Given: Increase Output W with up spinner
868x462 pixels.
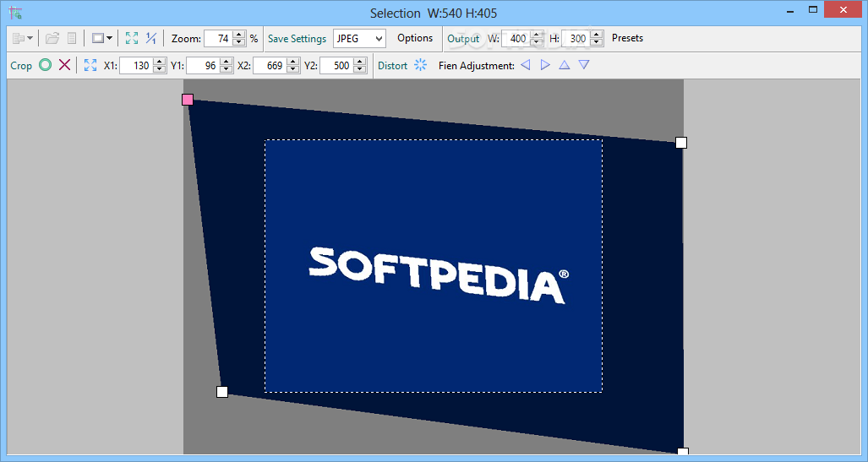Looking at the screenshot, I should pos(536,35).
